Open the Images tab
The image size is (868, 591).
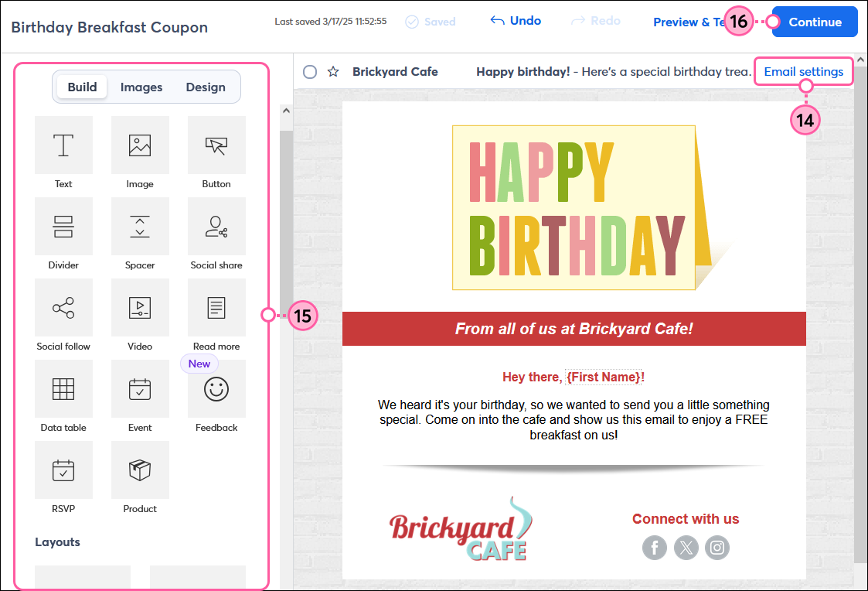141,87
